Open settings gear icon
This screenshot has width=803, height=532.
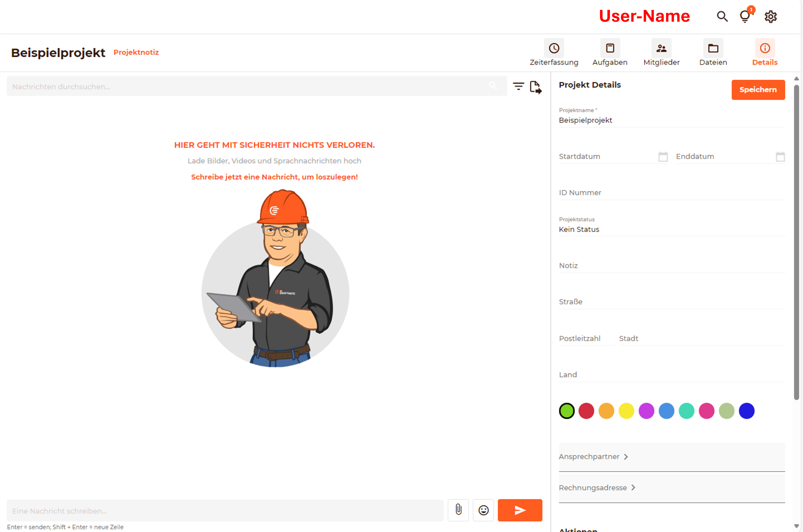[x=770, y=16]
